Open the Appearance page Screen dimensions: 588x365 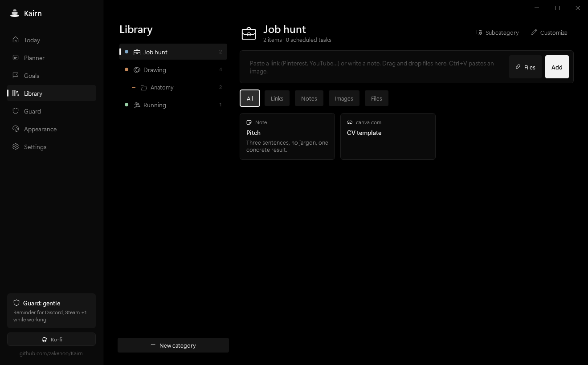(x=52, y=129)
